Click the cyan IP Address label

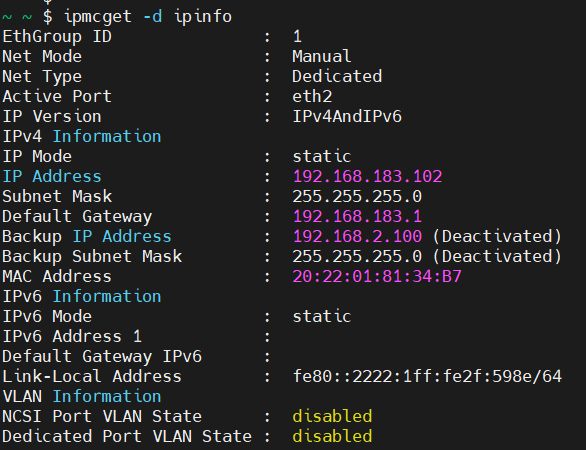coord(52,176)
